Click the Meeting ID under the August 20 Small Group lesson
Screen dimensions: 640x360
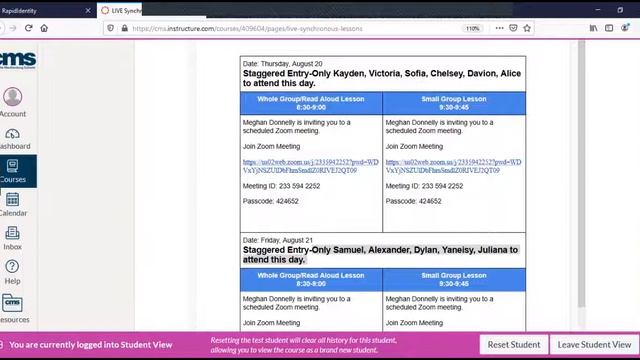click(x=424, y=186)
